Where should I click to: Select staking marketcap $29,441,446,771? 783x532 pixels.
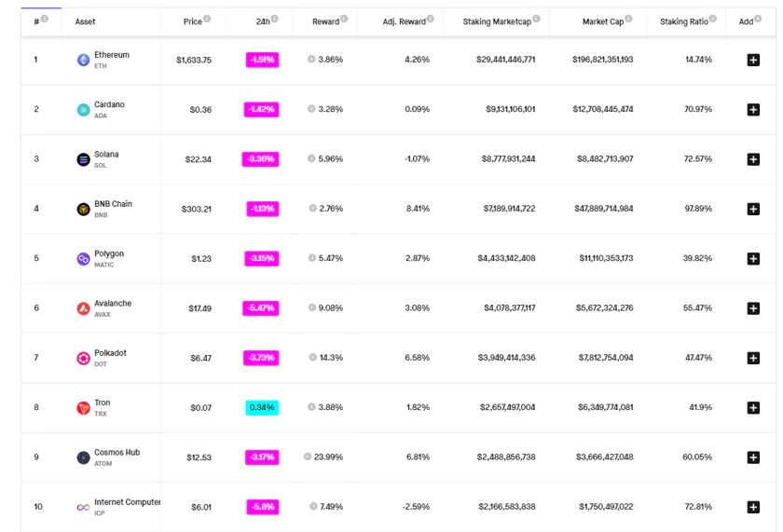[505, 60]
